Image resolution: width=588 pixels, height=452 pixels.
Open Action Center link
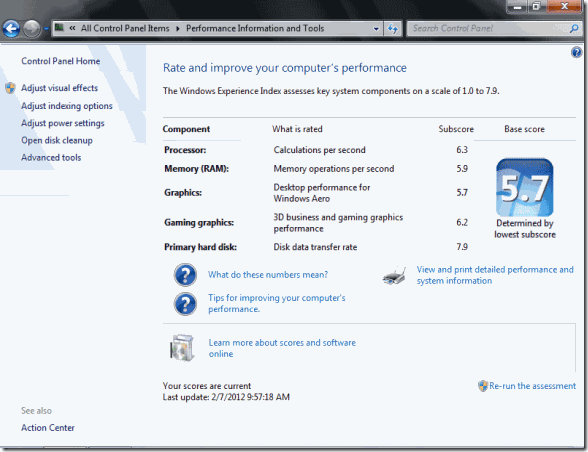(48, 428)
